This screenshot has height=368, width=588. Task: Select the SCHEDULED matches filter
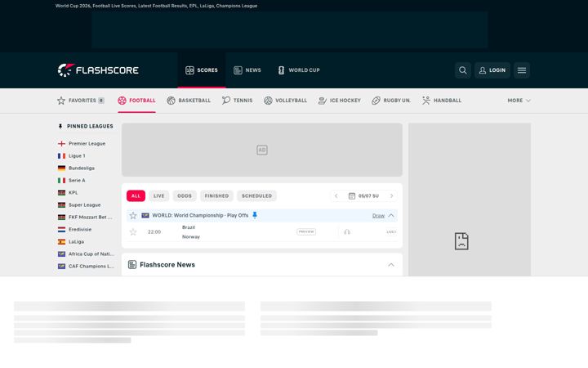[256, 196]
